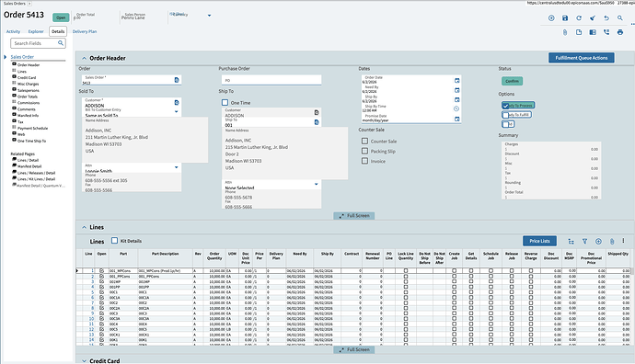Click the Save disk icon in the top toolbar
This screenshot has width=635, height=364.
pos(565,18)
